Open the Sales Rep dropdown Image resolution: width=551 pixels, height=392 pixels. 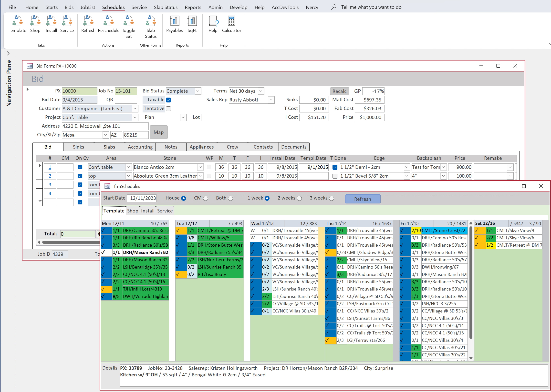271,100
